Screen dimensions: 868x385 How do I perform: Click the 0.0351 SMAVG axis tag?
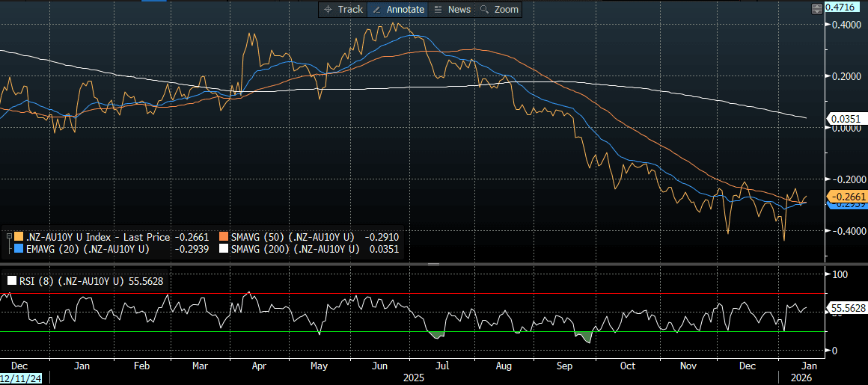[x=844, y=118]
